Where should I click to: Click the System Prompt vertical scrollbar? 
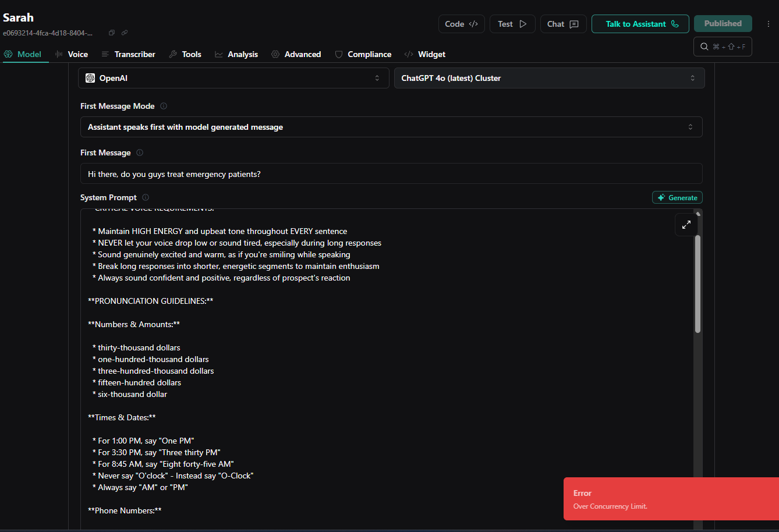pos(697,284)
